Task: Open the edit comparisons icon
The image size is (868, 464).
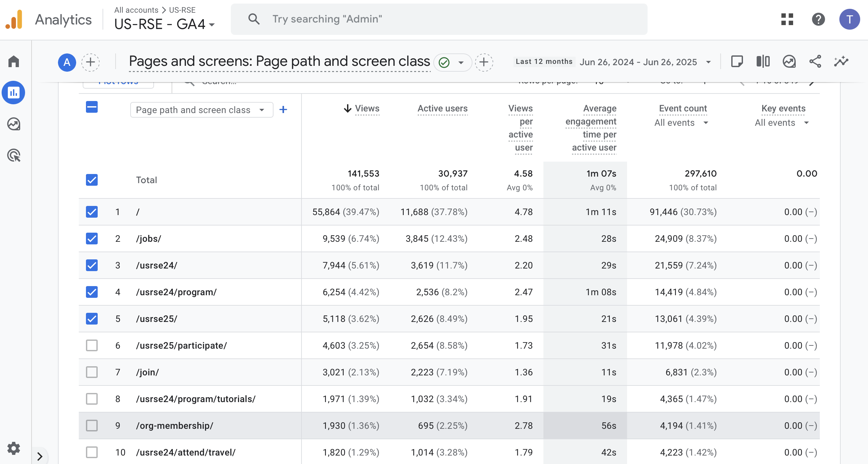Action: (x=763, y=62)
